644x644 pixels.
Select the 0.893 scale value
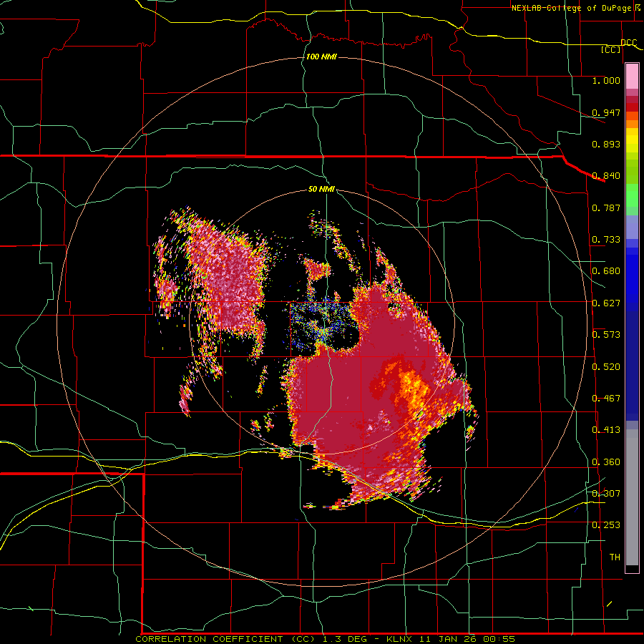(x=606, y=144)
